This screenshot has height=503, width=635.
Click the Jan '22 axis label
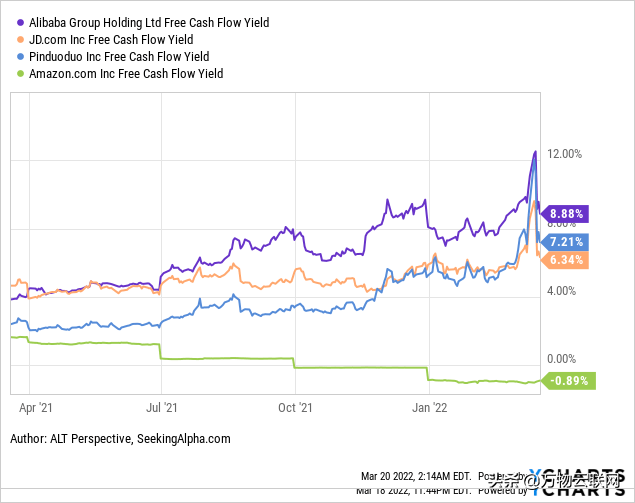[430, 407]
